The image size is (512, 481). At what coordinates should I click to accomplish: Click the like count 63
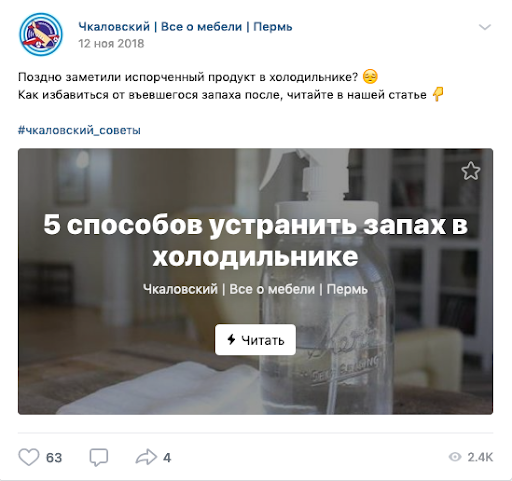click(x=54, y=458)
